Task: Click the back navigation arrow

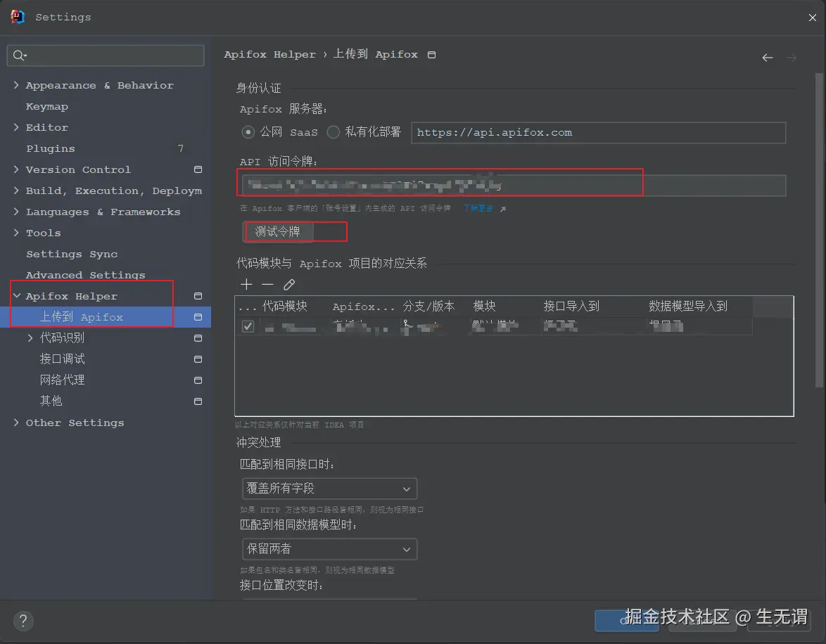Action: click(768, 58)
